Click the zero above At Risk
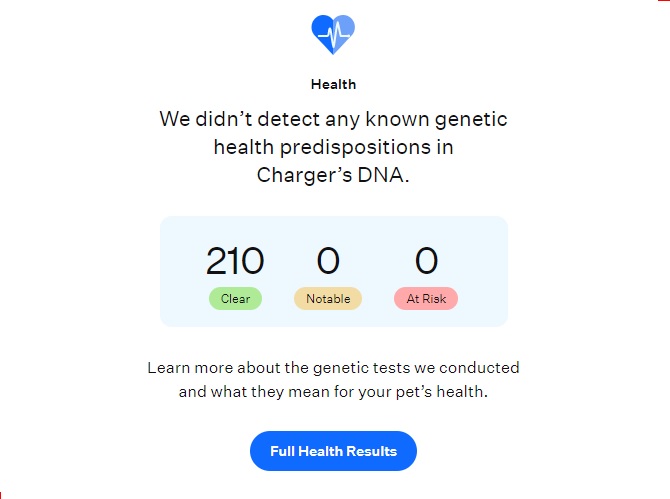This screenshot has width=670, height=499. point(426,262)
